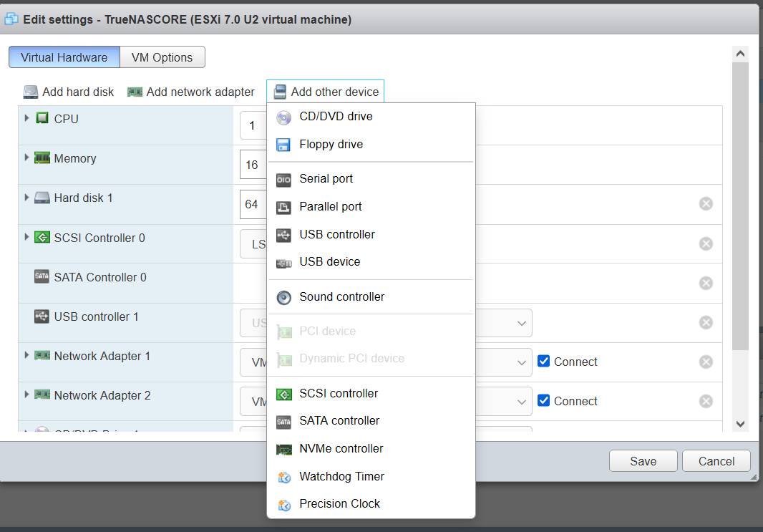Image resolution: width=763 pixels, height=532 pixels.
Task: Expand the Hard disk 1 row
Action: click(x=26, y=197)
